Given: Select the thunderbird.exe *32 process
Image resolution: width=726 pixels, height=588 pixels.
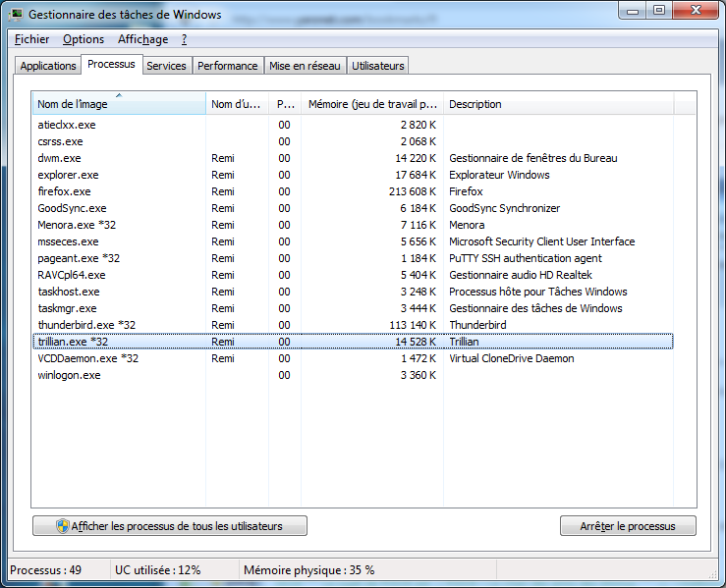Looking at the screenshot, I should (x=86, y=325).
